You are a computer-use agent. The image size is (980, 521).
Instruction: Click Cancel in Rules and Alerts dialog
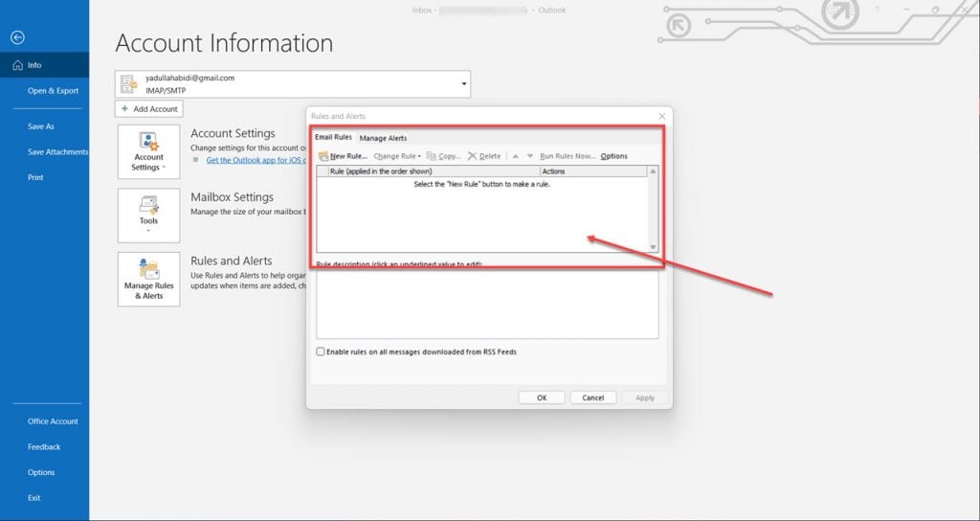[x=593, y=397]
